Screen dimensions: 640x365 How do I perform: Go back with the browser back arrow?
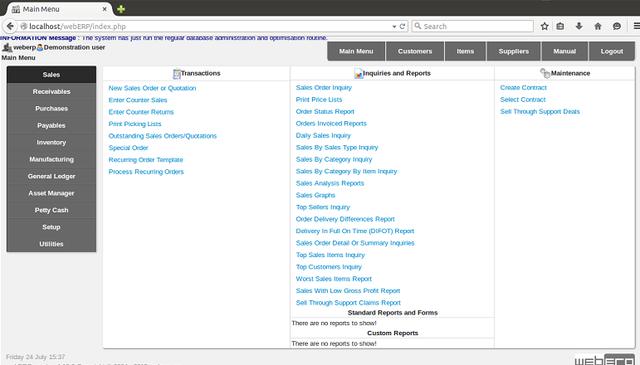pos(10,26)
